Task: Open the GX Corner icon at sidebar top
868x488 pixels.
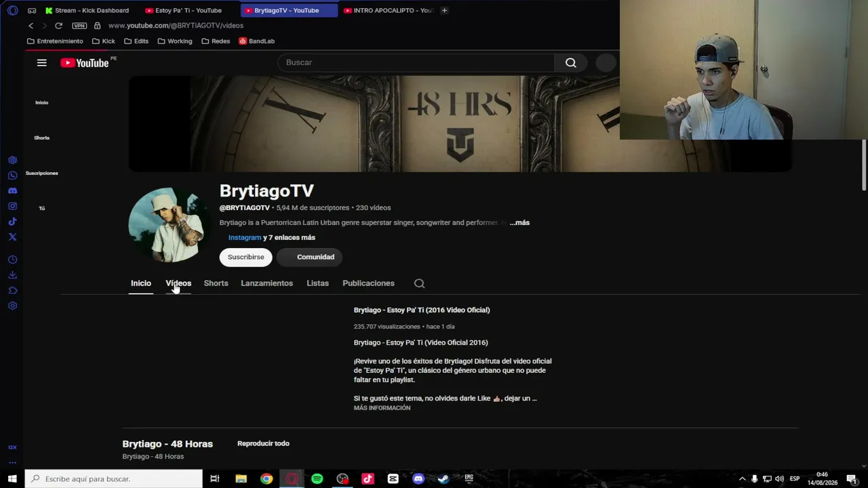Action: pos(32,10)
